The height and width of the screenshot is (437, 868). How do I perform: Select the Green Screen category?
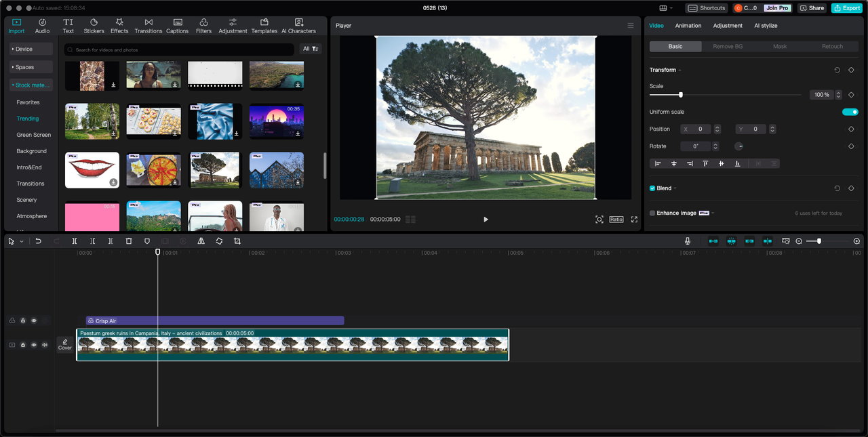pos(34,135)
